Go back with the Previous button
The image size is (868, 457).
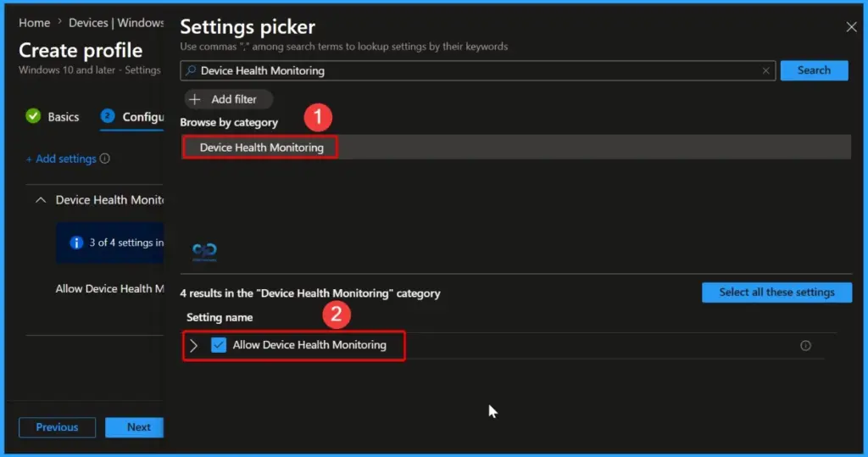pyautogui.click(x=57, y=427)
